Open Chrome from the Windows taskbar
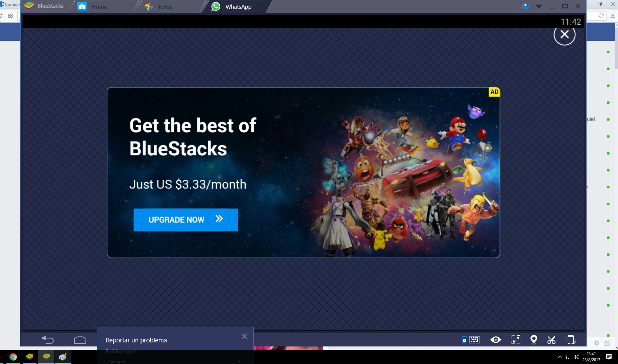 point(13,357)
